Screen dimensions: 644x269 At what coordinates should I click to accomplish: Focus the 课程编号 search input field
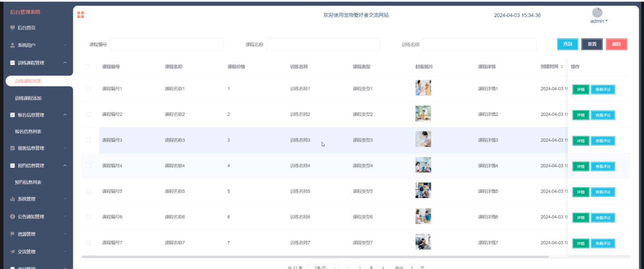coord(167,44)
